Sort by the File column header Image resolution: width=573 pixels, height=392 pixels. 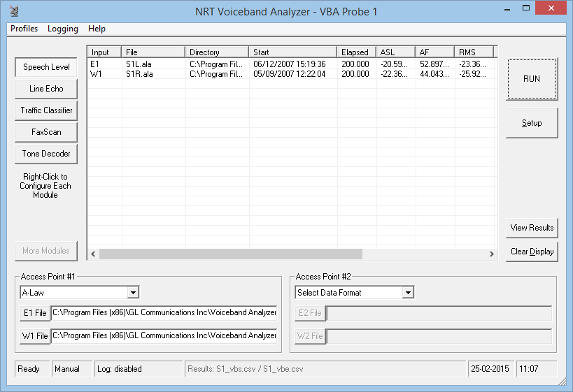point(153,52)
